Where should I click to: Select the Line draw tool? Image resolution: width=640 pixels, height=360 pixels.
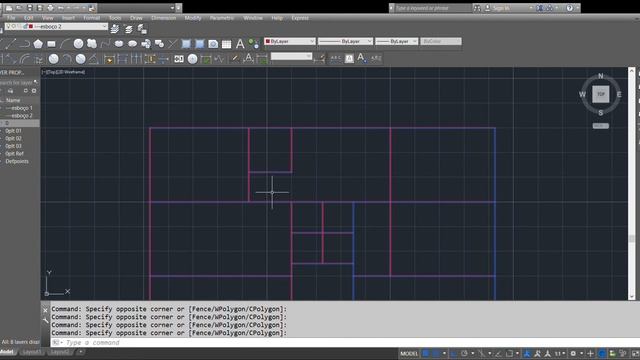[x=10, y=43]
